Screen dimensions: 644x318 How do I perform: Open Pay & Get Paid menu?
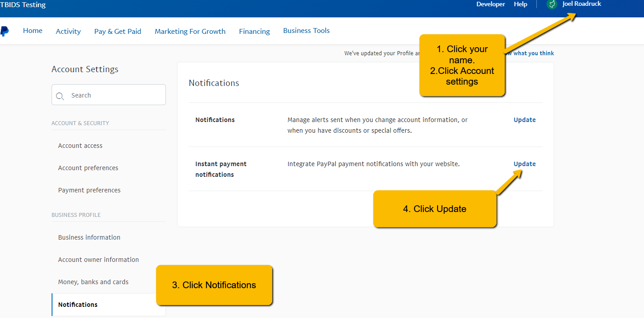[x=118, y=31]
